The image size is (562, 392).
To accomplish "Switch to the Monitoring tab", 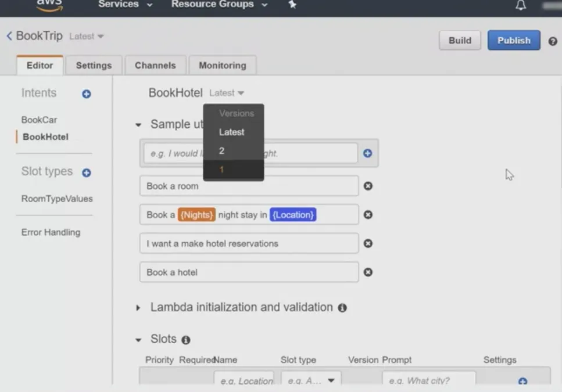I will coord(222,65).
